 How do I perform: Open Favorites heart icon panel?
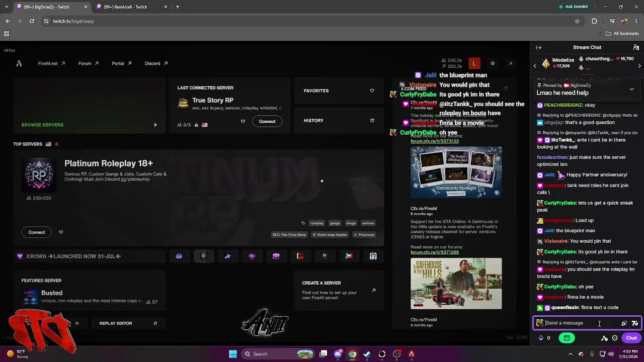(372, 90)
